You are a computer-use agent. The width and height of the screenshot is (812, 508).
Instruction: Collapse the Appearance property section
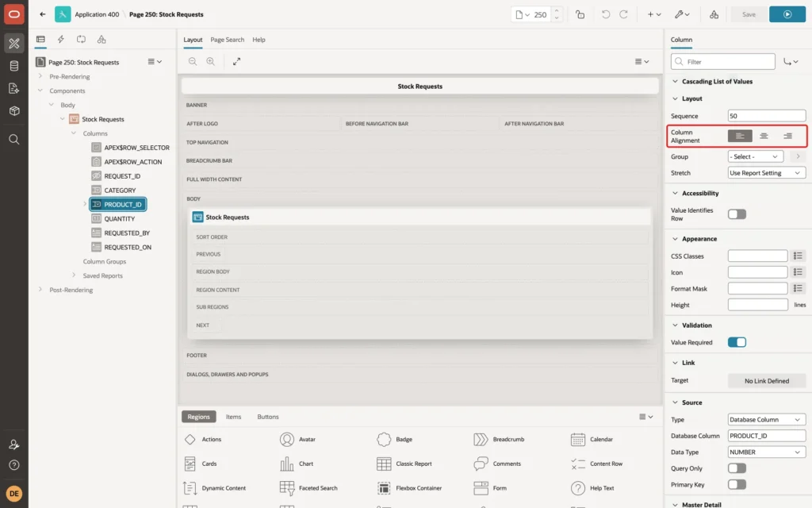click(675, 239)
